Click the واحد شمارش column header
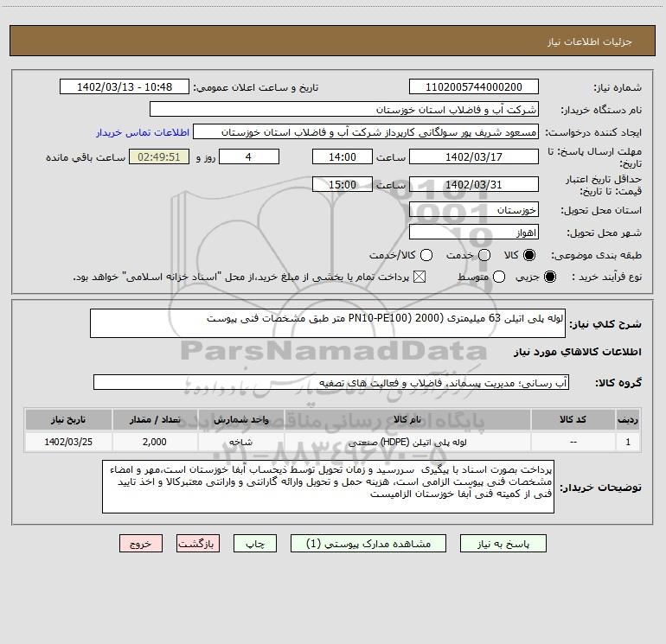Image resolution: width=666 pixels, height=644 pixels. point(240,420)
